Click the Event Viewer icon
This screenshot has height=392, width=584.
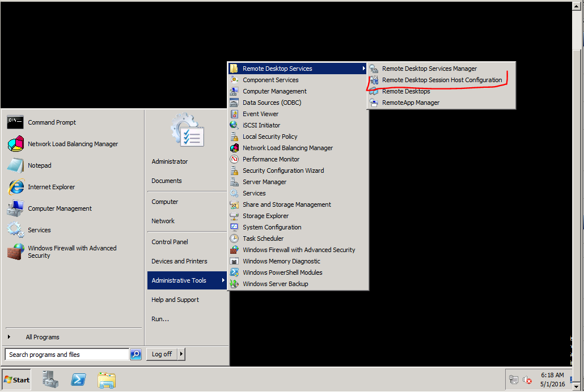234,114
